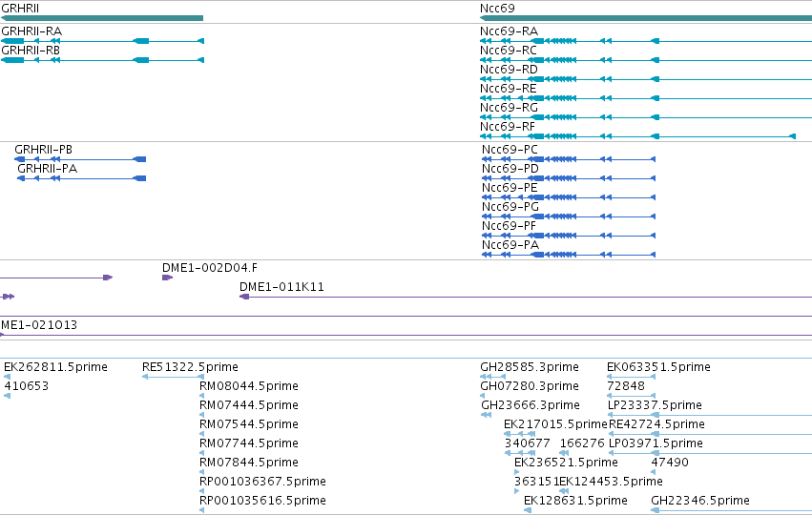Open the EK262811.5prime EST entry
812x515 pixels.
click(x=55, y=367)
